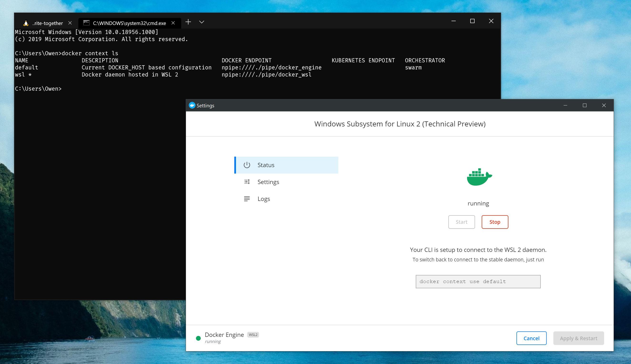The image size is (631, 364).
Task: Click the Cancel button
Action: (x=531, y=338)
